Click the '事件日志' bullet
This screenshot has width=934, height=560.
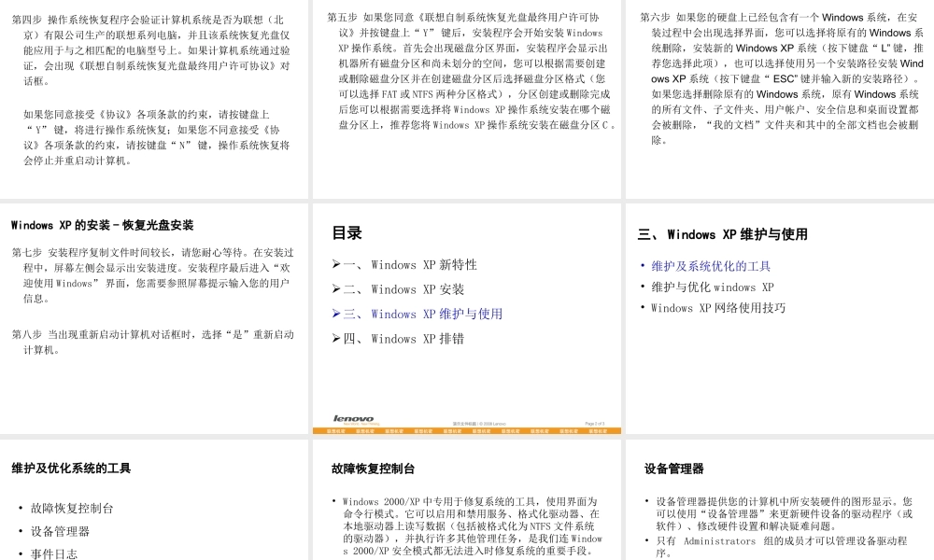point(53,553)
